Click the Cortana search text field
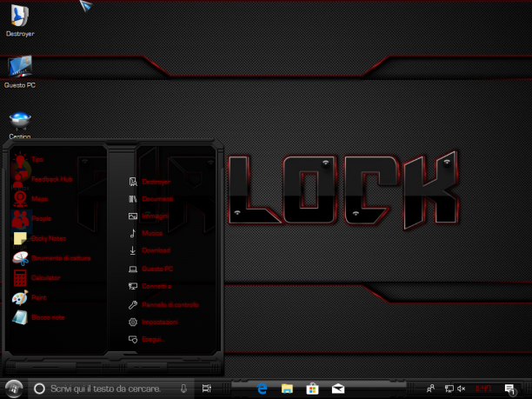532x399 pixels. click(110, 389)
